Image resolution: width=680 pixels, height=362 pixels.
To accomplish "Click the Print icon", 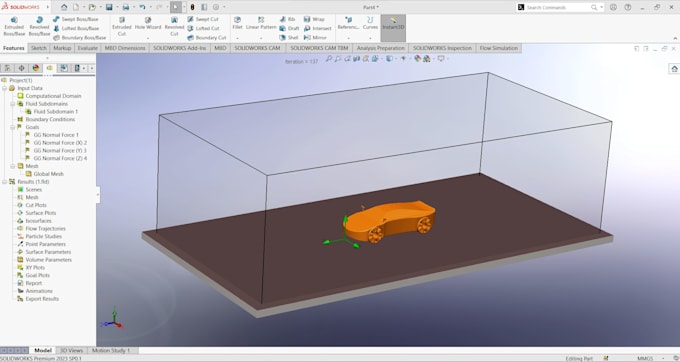I will click(x=126, y=7).
